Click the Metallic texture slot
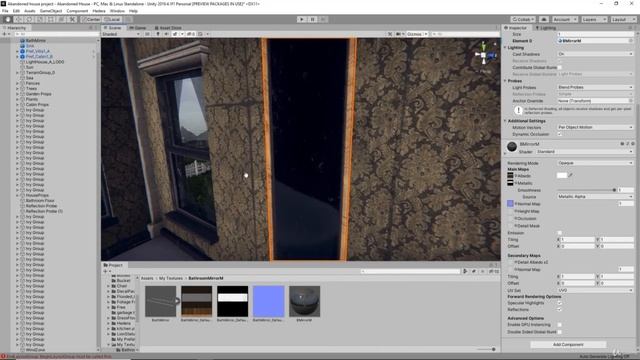Screen dimensions: 640x360 510,182
